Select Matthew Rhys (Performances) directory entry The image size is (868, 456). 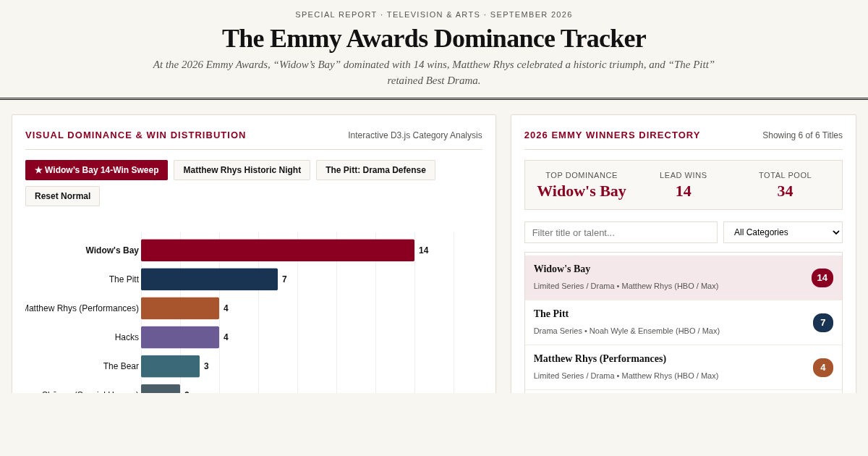coord(684,368)
